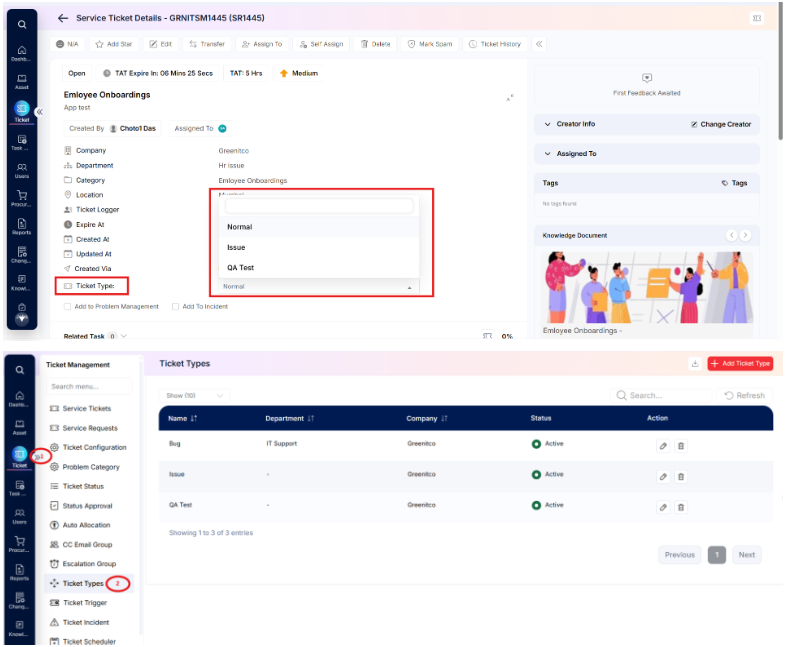Viewport: 787px width, 647px height.
Task: Open Users in the lower sidebar
Action: coord(20,516)
